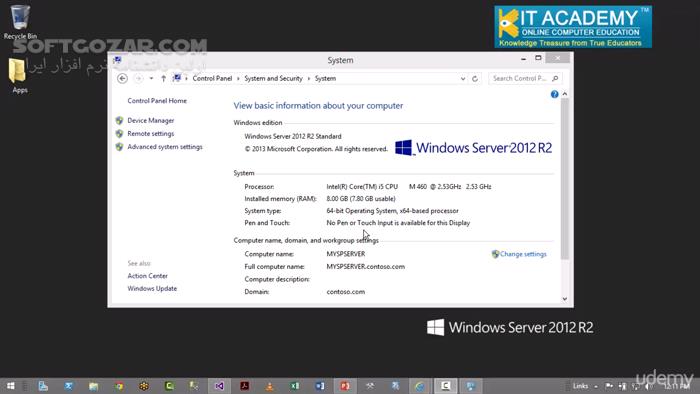
Task: Open Internet Explorer in taskbar
Action: coord(420,386)
